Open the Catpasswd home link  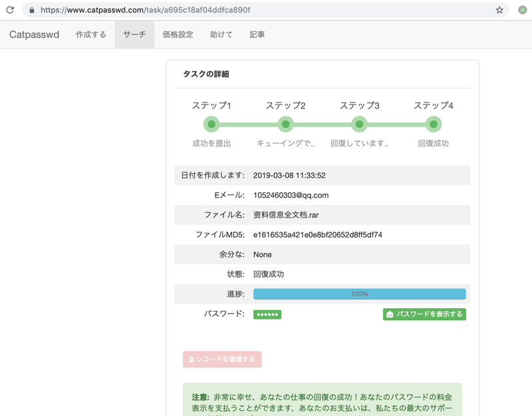[35, 35]
